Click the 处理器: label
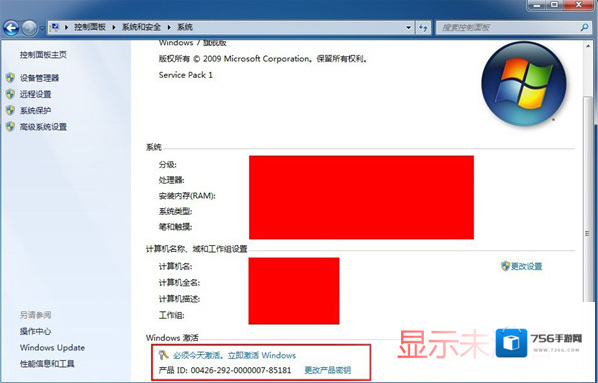 (172, 180)
